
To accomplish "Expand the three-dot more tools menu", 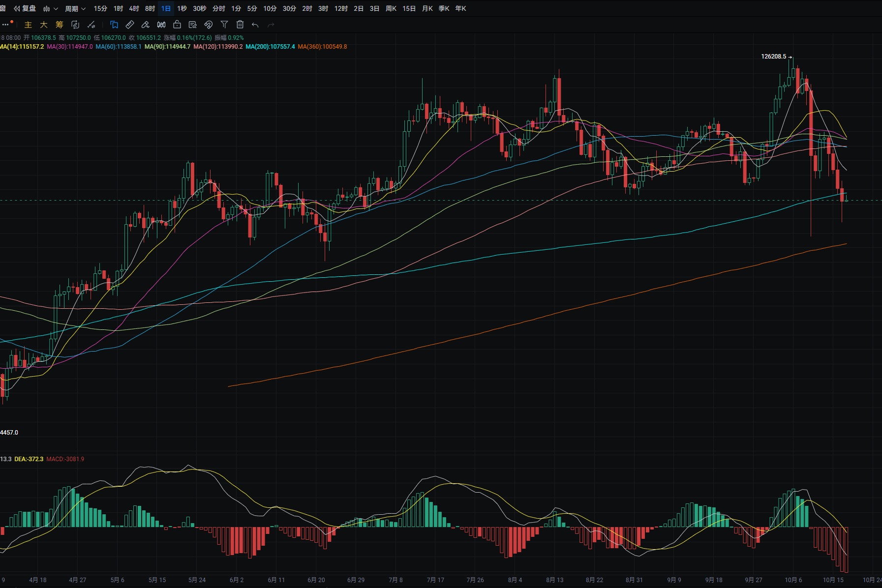I will click(6, 25).
